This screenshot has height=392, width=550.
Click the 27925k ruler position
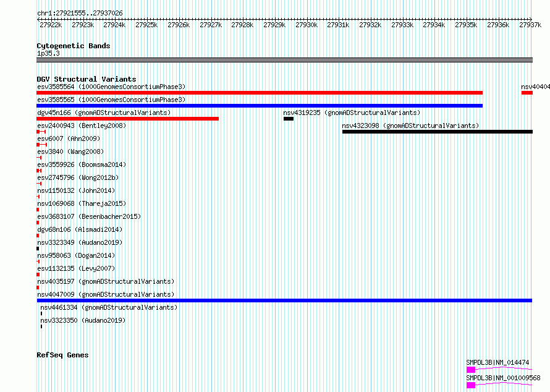point(146,25)
